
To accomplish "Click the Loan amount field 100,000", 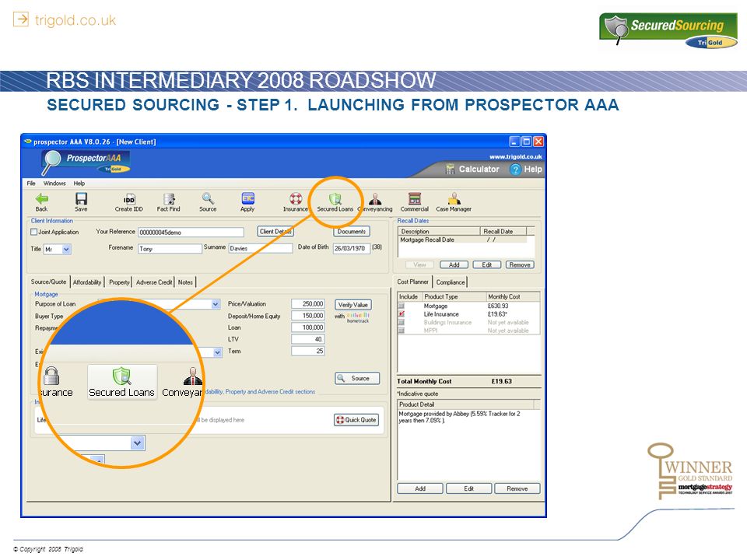I will 308,327.
